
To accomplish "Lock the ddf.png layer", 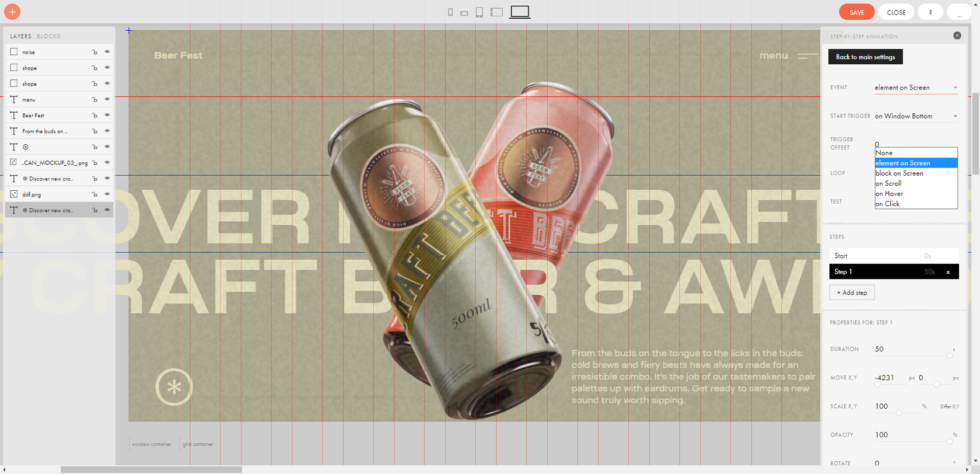I will point(94,194).
